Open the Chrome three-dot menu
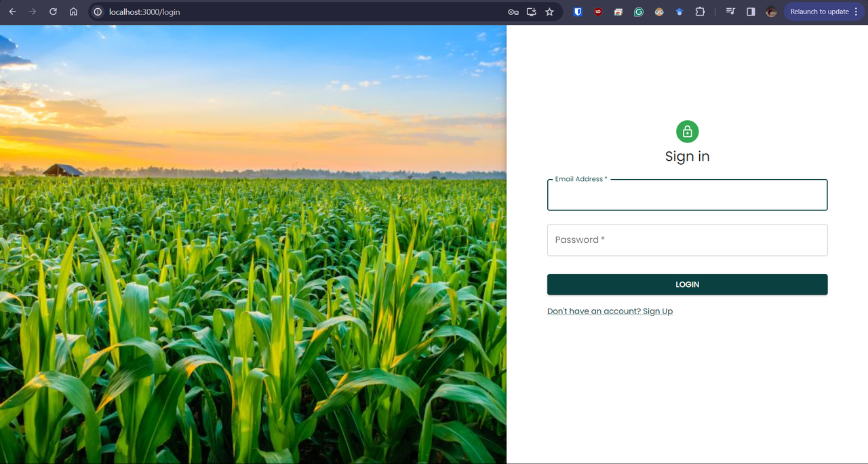868x464 pixels. click(856, 12)
